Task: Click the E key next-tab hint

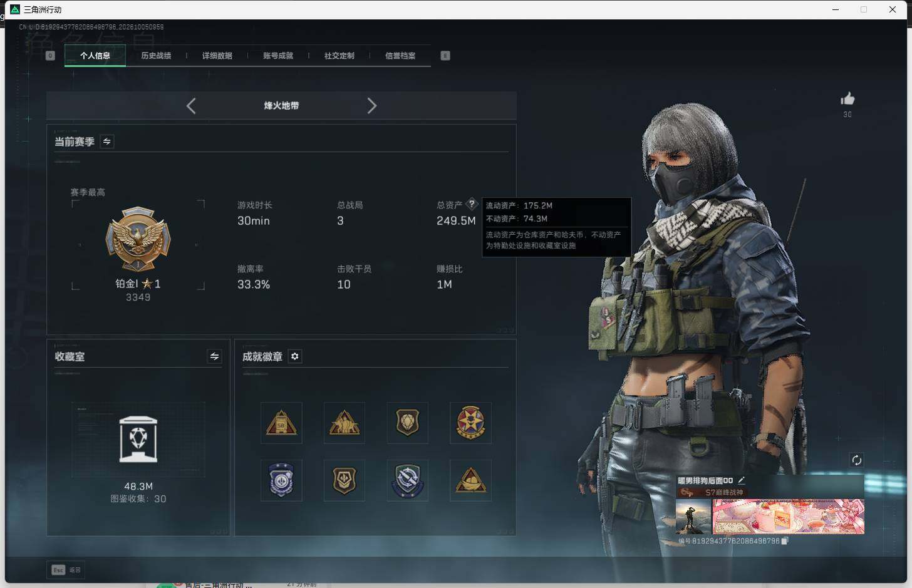Action: (x=445, y=56)
